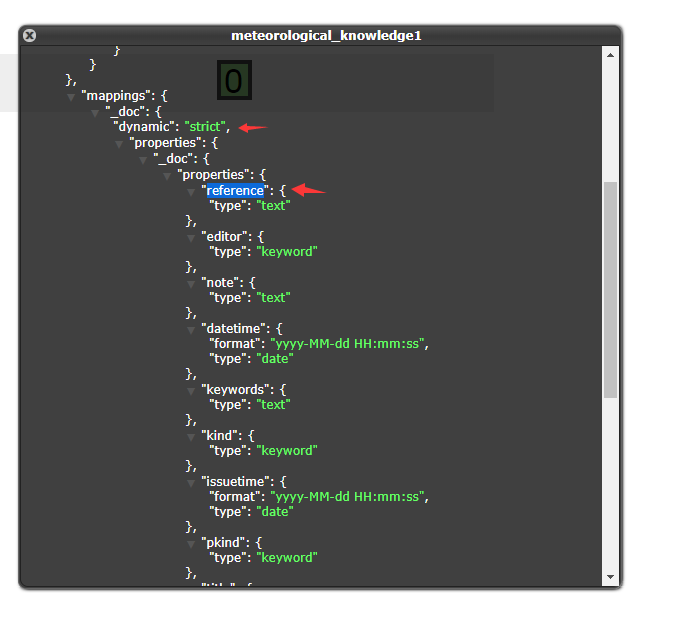Click the vertical scrollbar thumb

tap(610, 290)
